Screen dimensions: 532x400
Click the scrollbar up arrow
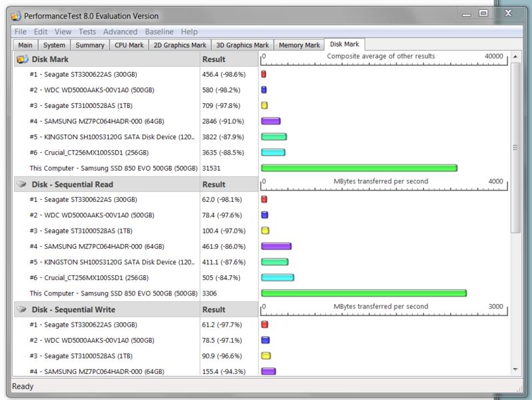pyautogui.click(x=515, y=57)
